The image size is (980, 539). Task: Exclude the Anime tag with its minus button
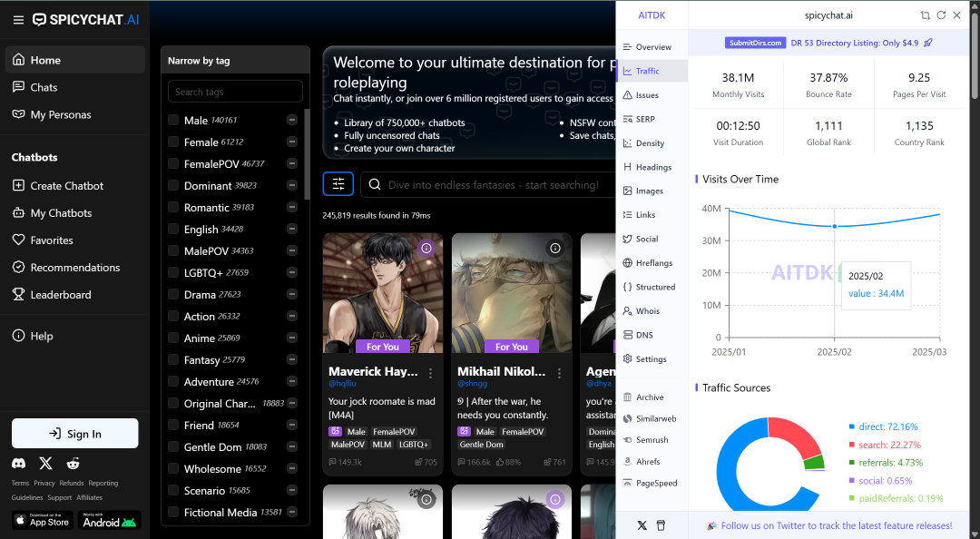pos(292,338)
